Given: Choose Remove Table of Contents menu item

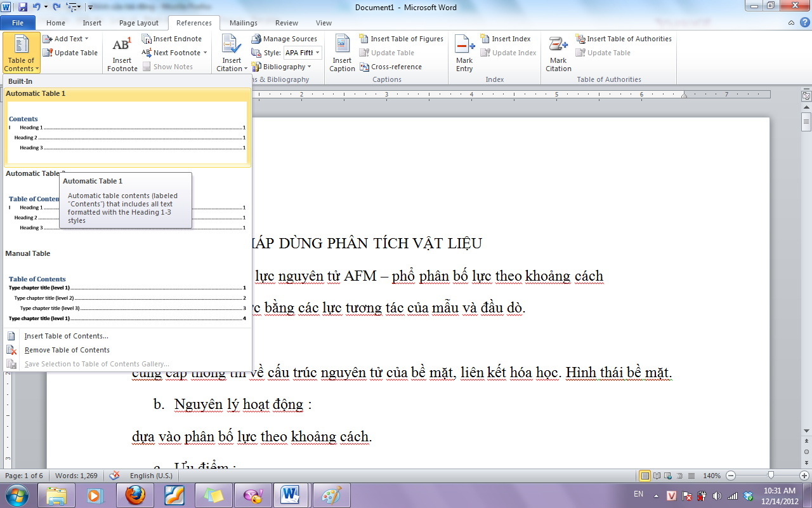Looking at the screenshot, I should (127, 350).
